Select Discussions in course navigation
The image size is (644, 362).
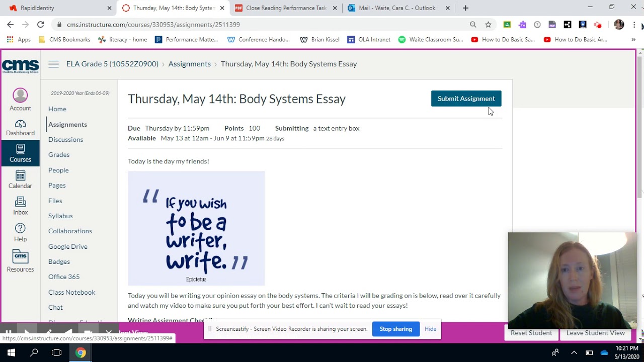(x=65, y=139)
